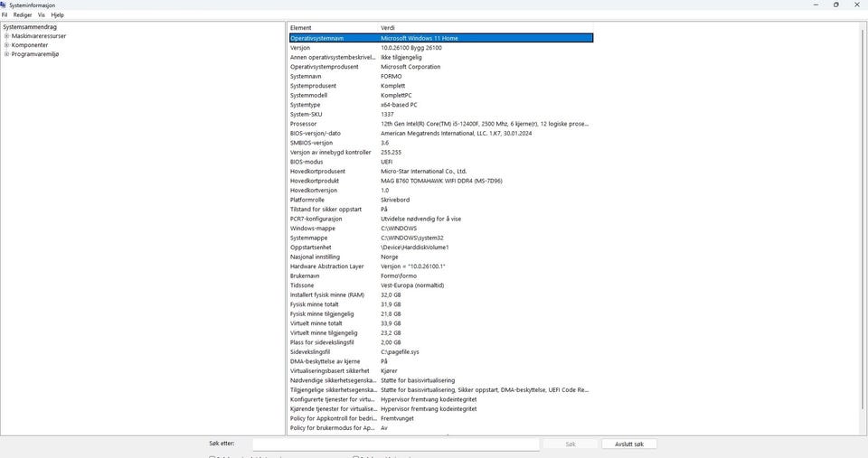Click the Microsoft Corporation value

point(410,67)
